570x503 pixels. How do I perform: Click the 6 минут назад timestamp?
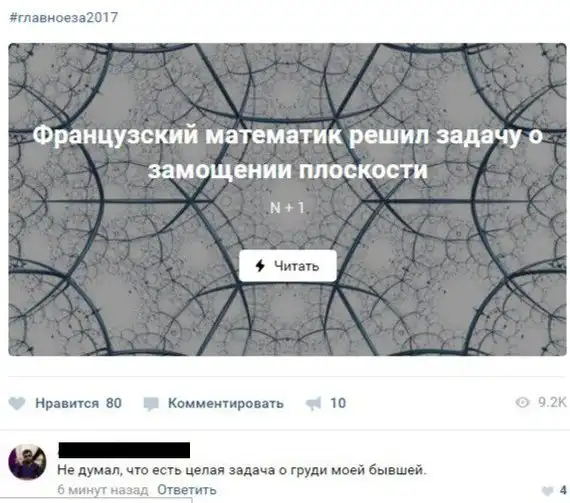(103, 490)
